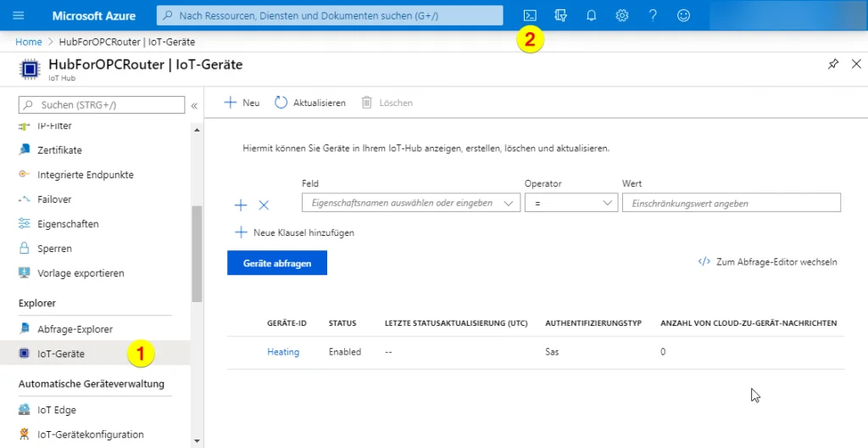
Task: Click plus icon next to Neue Klausel hinzufügen
Action: click(x=241, y=232)
